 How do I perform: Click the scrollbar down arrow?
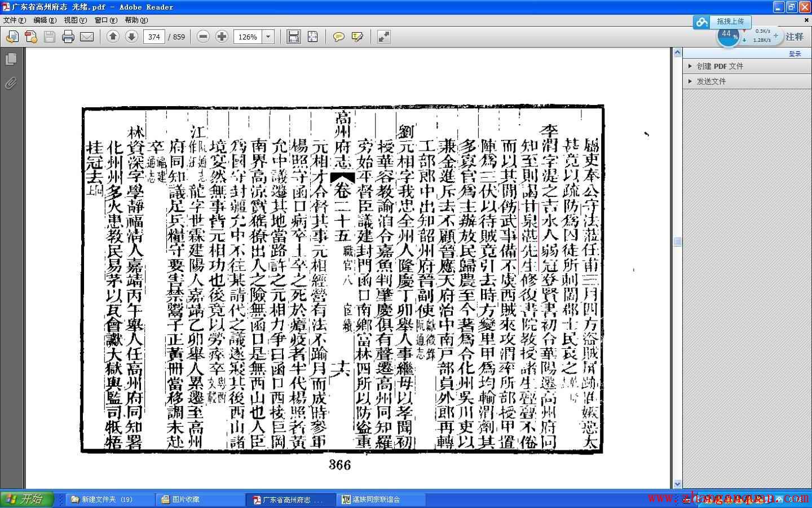[x=677, y=484]
